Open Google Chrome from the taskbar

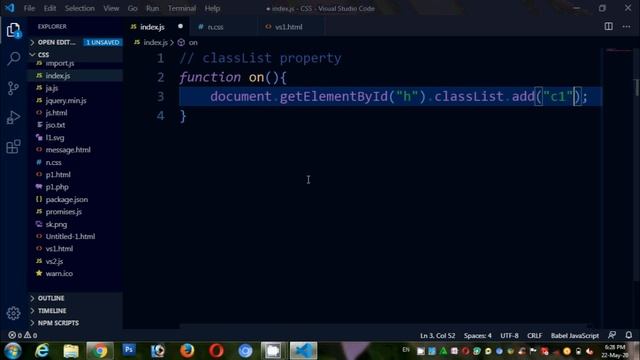(x=100, y=351)
